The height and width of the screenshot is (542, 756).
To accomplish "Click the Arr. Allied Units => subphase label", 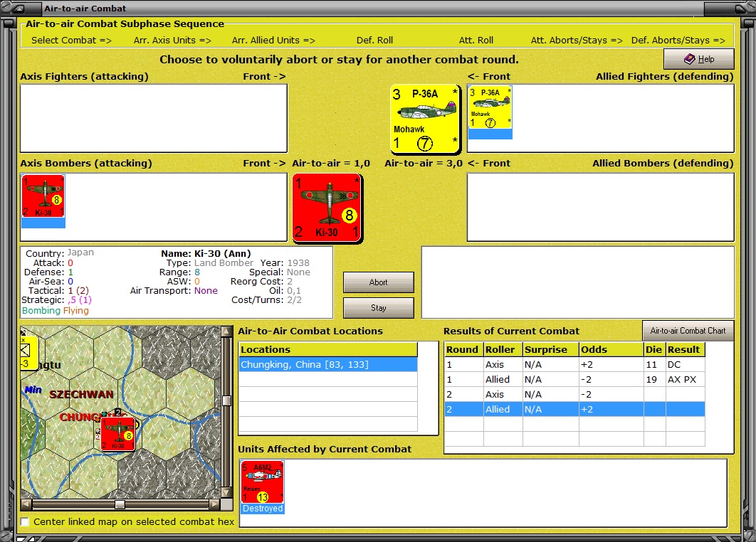I will click(x=273, y=41).
